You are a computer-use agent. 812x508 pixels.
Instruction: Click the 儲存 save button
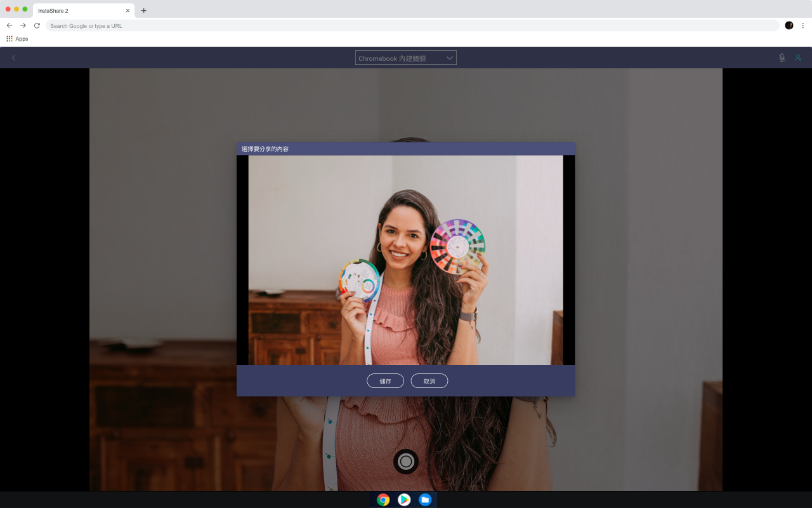coord(385,381)
